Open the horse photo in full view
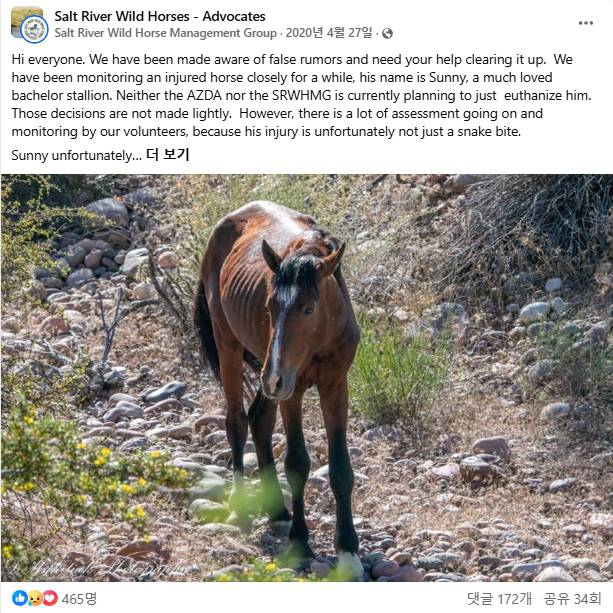The image size is (613, 613). 306,378
